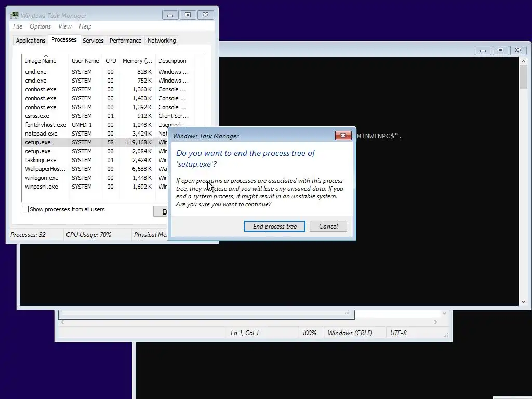
Task: Select the conhost.exe row using 1,400 K
Action: coord(108,98)
